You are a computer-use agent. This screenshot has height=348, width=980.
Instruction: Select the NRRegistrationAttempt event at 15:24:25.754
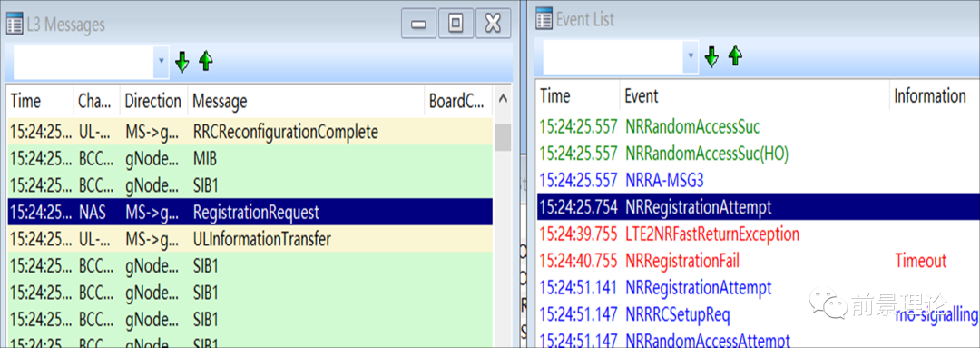(758, 206)
